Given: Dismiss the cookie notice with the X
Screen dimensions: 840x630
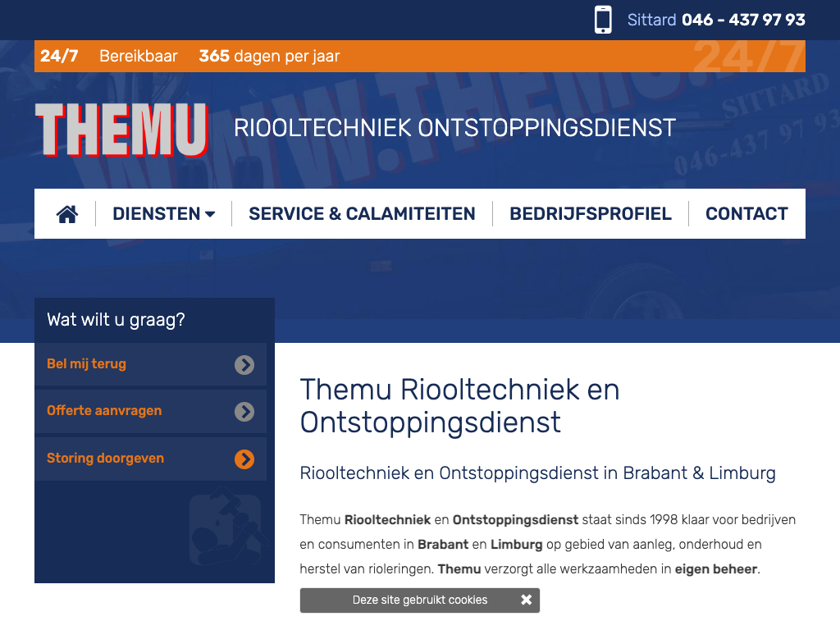Looking at the screenshot, I should 526,600.
